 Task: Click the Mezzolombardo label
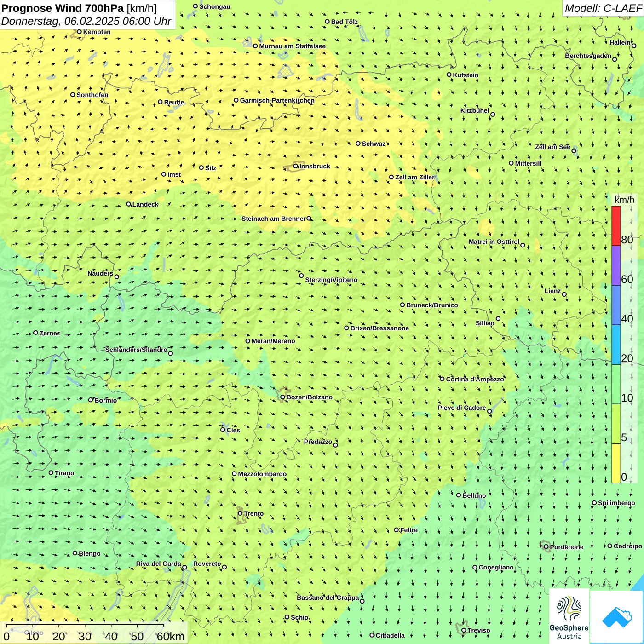point(262,474)
